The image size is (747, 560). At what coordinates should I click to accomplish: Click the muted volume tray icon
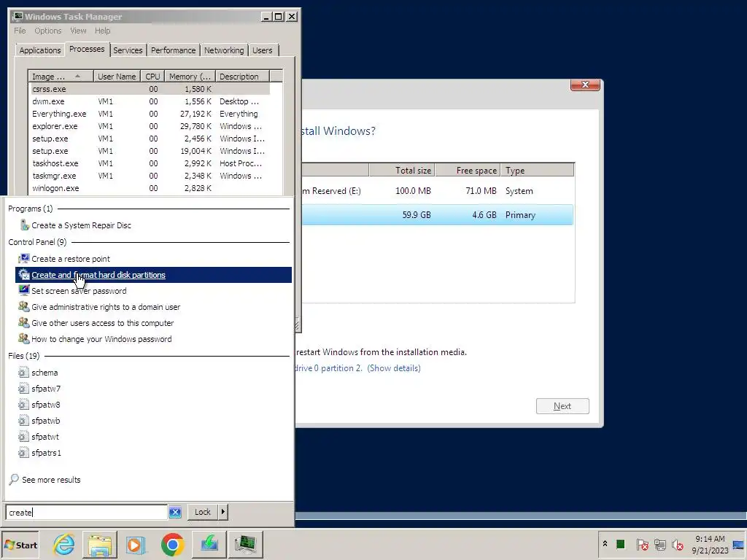[677, 544]
